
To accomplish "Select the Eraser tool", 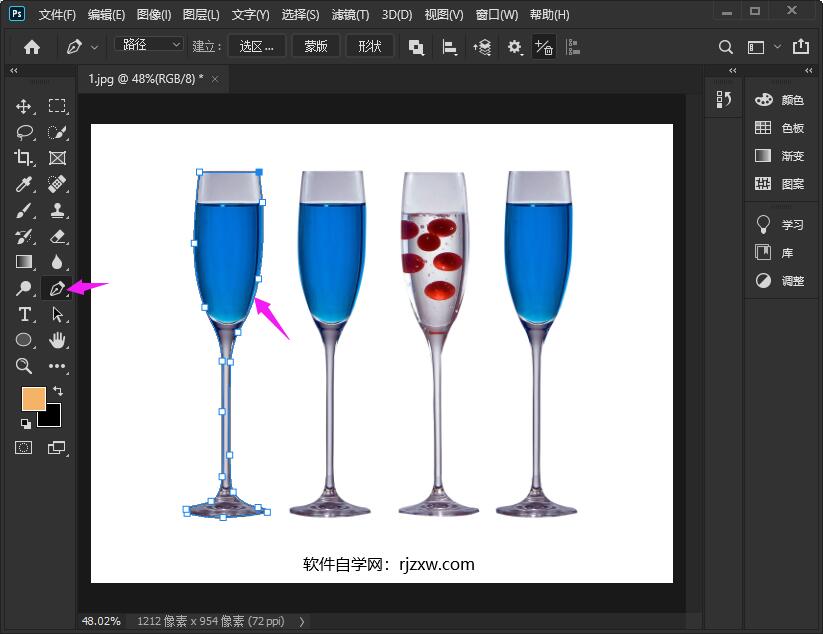I will pyautogui.click(x=57, y=236).
